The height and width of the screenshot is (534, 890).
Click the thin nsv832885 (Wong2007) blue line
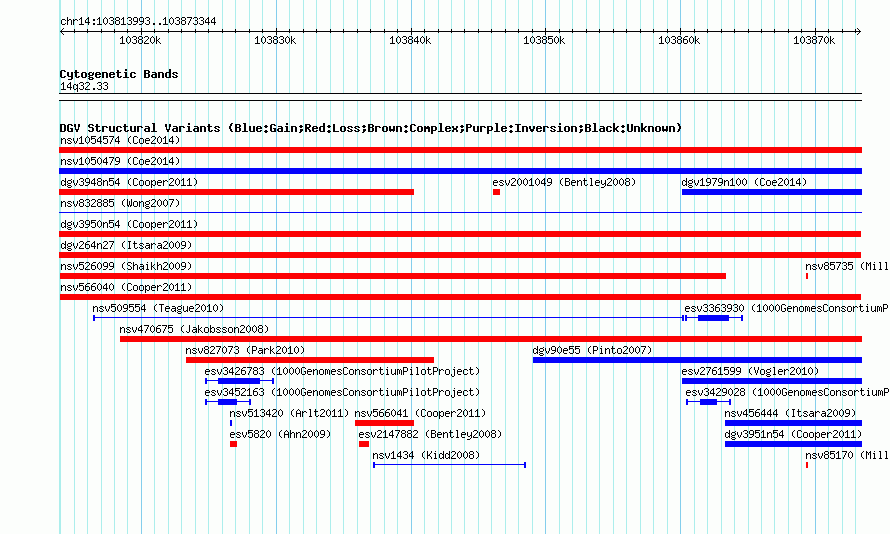[x=460, y=213]
